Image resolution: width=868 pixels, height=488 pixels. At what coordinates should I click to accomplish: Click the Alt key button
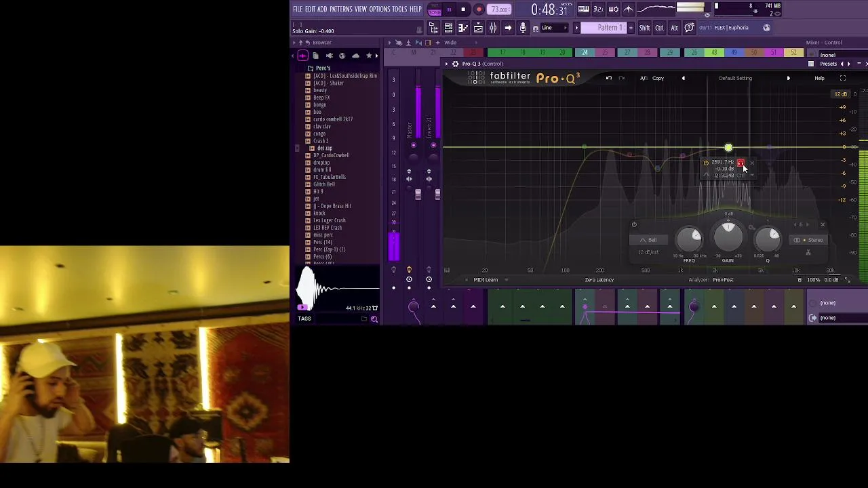pyautogui.click(x=674, y=28)
